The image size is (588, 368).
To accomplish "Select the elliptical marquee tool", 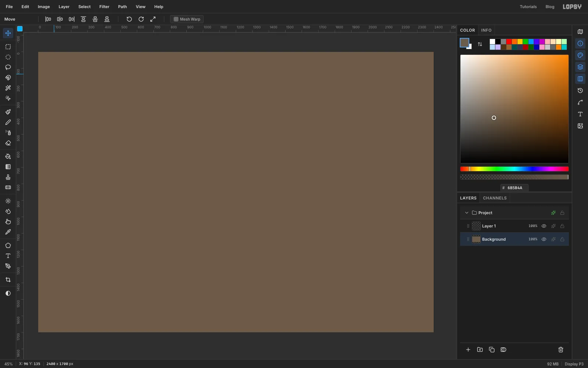I will 8,57.
